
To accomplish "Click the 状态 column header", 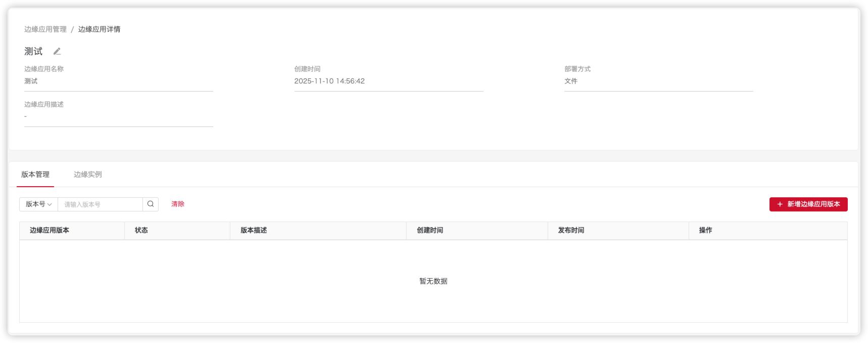I will click(141, 230).
